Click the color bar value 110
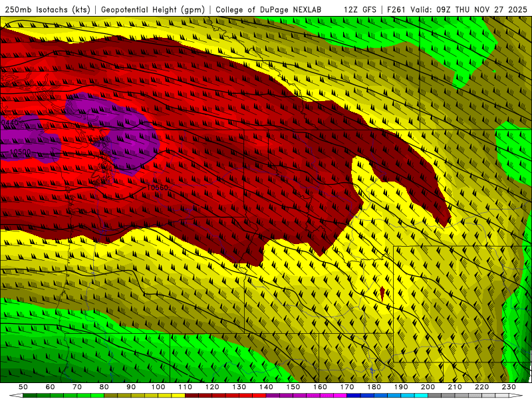 (x=185, y=387)
